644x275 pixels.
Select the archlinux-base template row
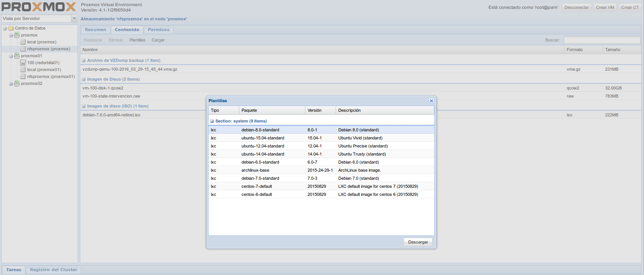pyautogui.click(x=255, y=170)
